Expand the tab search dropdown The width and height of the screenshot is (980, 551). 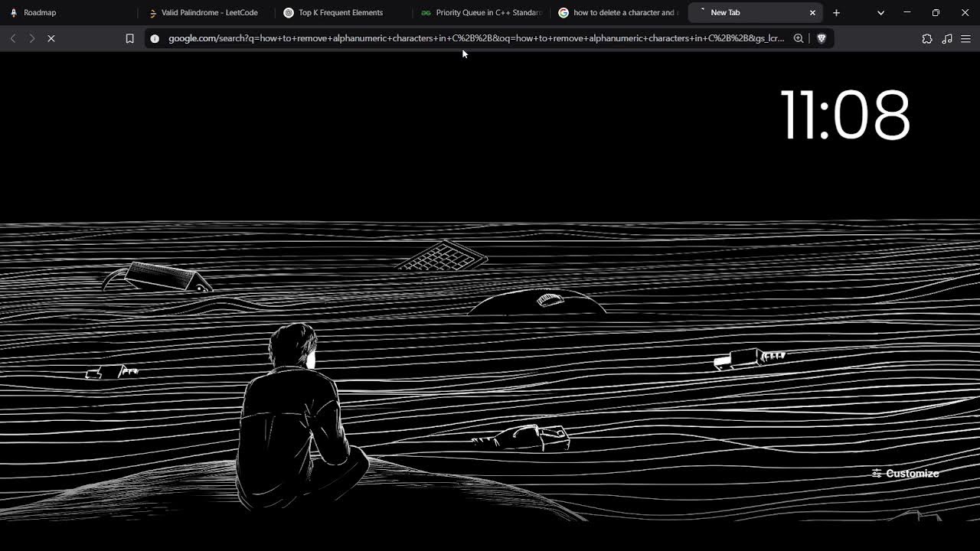(880, 12)
